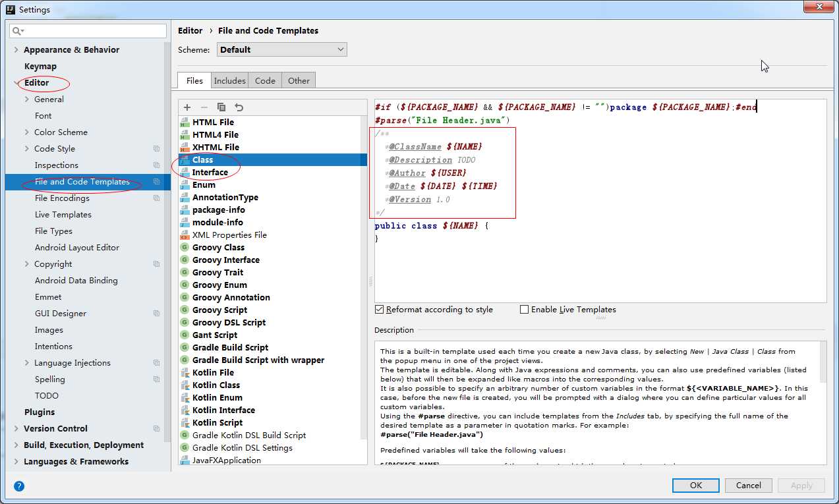Open the TODO settings page

[47, 395]
